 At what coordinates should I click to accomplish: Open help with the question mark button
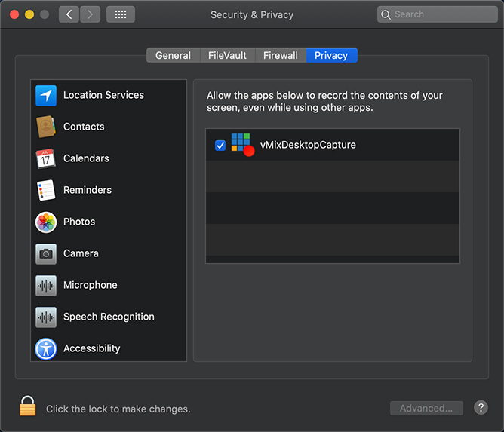pos(481,408)
